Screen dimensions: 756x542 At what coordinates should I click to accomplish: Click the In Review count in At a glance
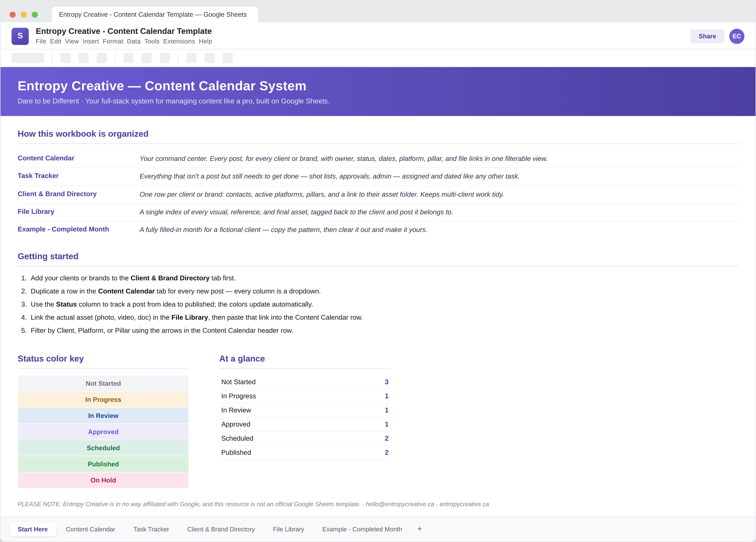coord(387,410)
